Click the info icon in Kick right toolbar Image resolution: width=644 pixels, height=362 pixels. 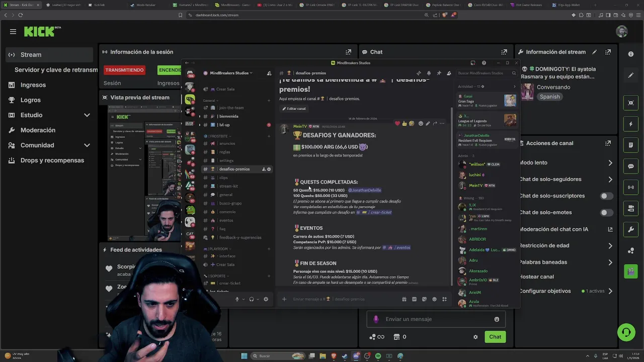pos(631,54)
